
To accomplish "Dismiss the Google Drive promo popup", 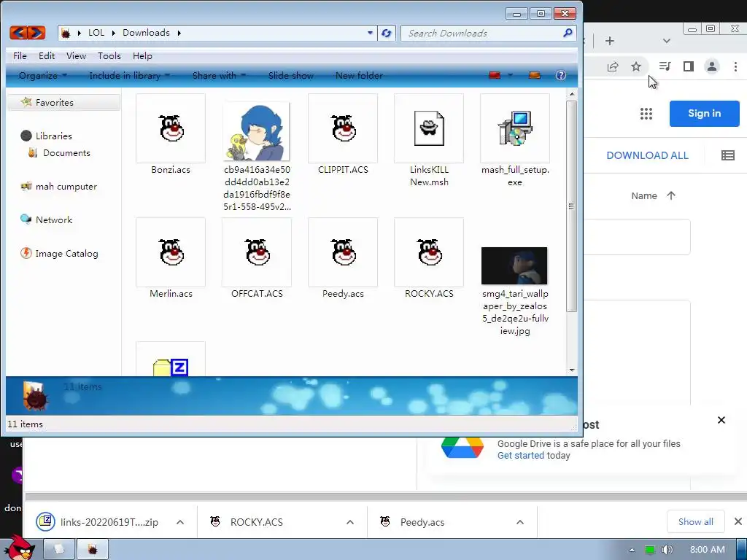I will click(x=721, y=420).
